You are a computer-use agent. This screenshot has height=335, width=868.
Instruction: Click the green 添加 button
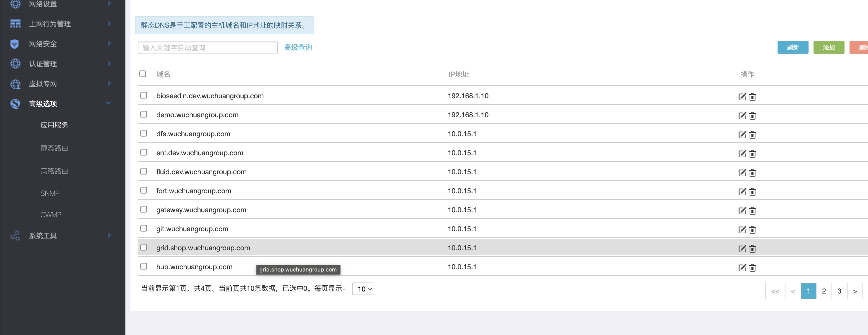(829, 47)
